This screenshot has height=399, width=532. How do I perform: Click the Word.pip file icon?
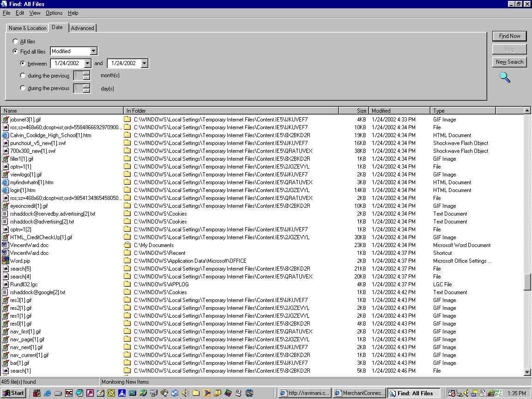(x=6, y=261)
